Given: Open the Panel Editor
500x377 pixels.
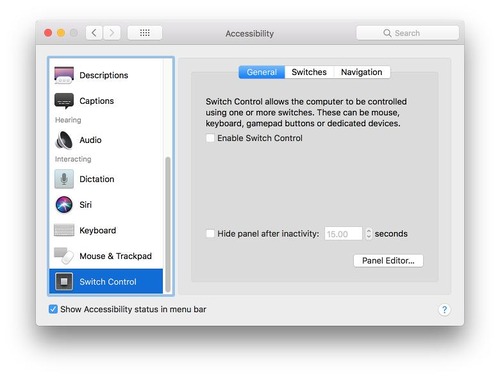Looking at the screenshot, I should (x=388, y=261).
